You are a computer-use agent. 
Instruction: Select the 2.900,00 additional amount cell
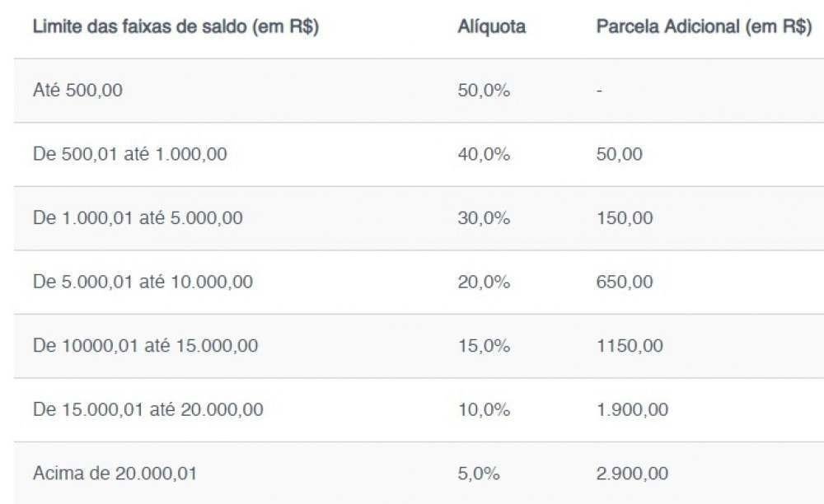click(632, 474)
